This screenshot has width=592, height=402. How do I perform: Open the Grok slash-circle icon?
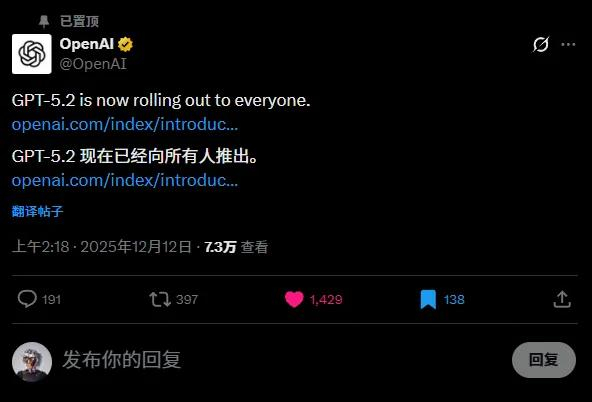click(541, 45)
